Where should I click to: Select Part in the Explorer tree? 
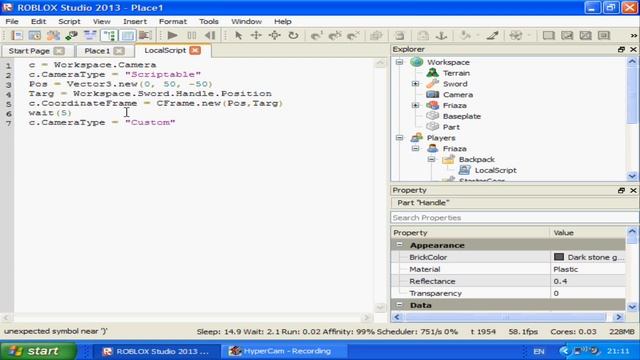pos(451,127)
